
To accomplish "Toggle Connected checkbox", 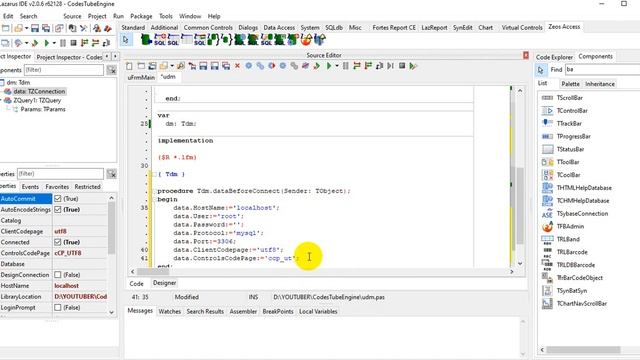I will tap(58, 242).
